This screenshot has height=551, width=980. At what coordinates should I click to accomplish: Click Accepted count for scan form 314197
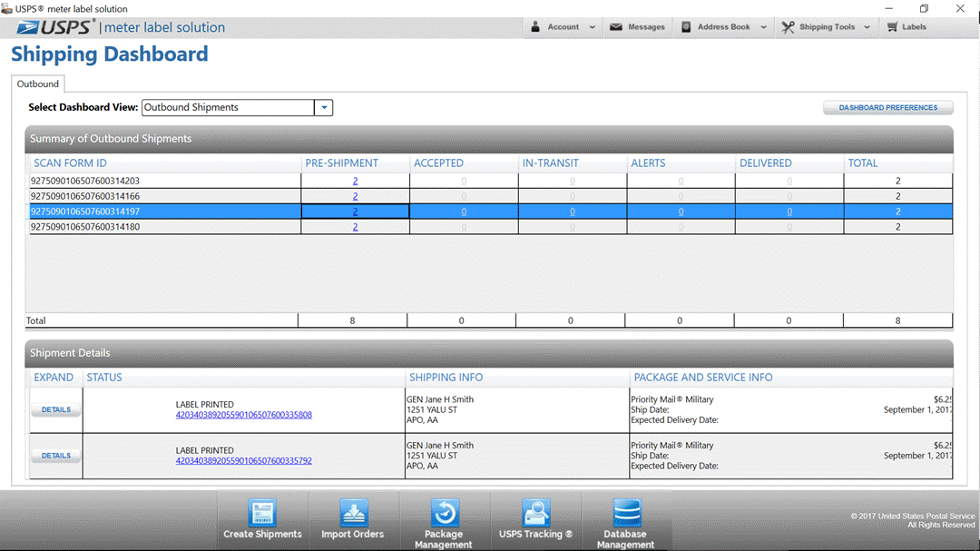point(464,212)
